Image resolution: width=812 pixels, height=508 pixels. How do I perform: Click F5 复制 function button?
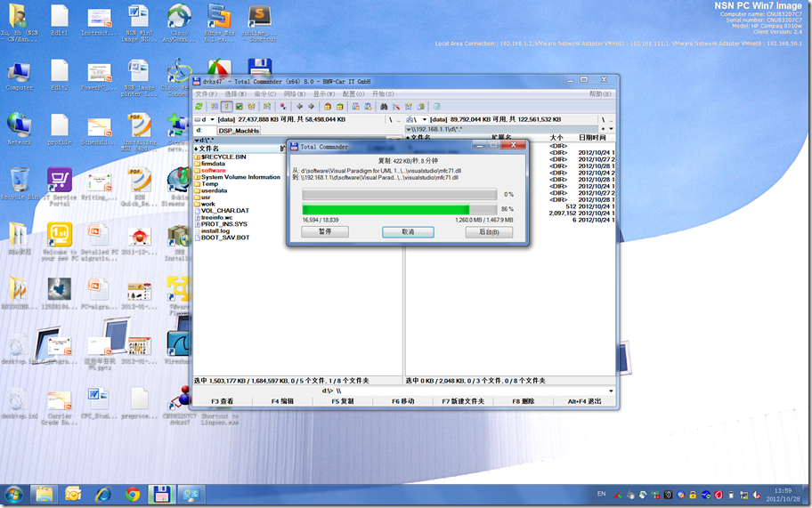click(343, 401)
